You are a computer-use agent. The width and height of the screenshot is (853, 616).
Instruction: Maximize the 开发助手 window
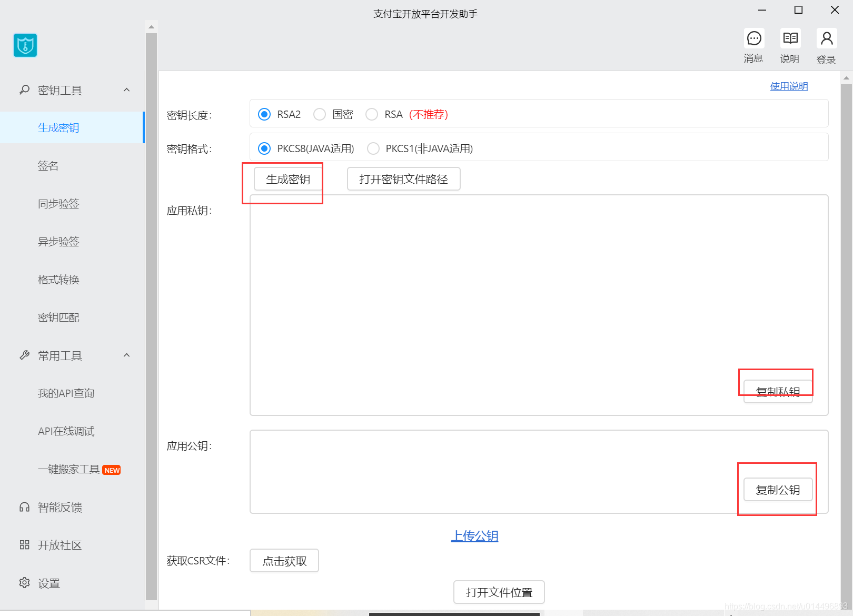pos(798,10)
